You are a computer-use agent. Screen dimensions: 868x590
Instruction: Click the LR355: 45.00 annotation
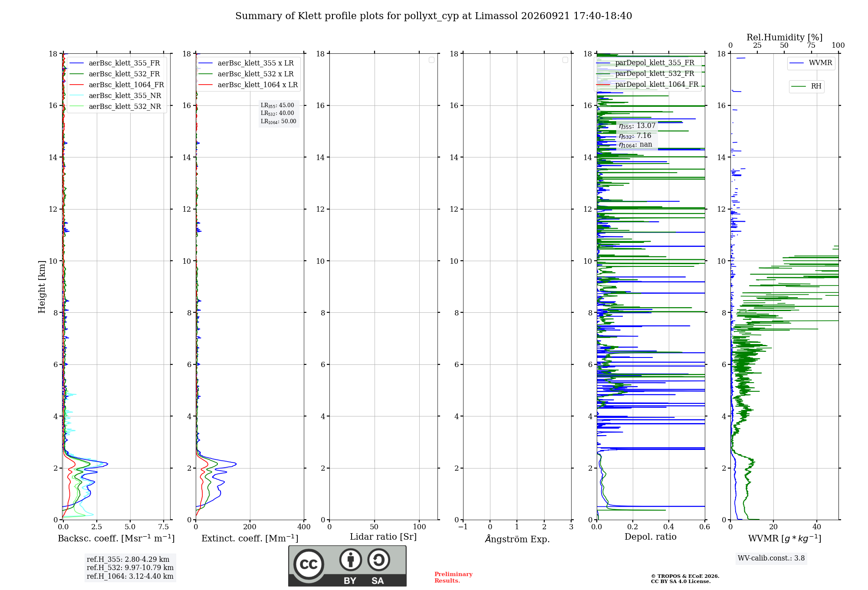pos(277,105)
